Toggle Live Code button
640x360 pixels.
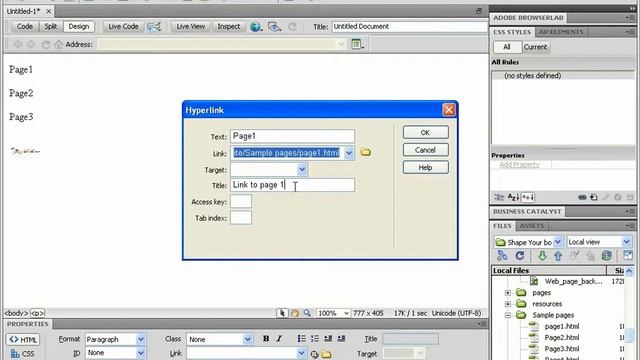click(x=123, y=27)
